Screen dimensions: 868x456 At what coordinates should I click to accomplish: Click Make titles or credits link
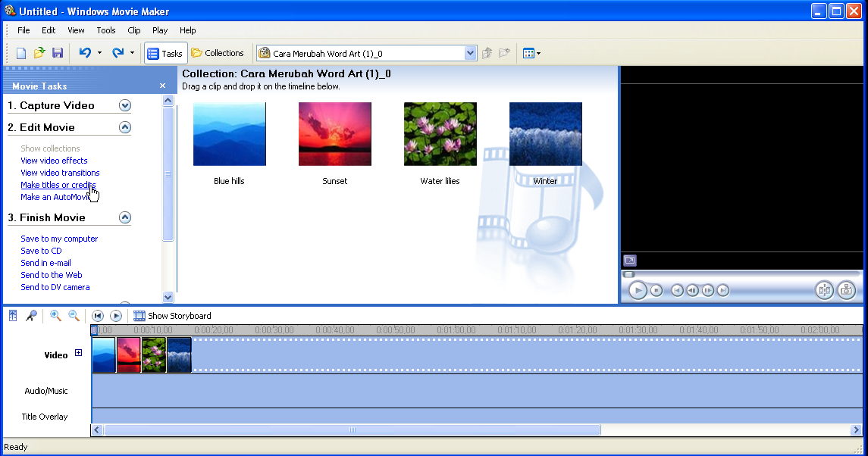tap(58, 185)
